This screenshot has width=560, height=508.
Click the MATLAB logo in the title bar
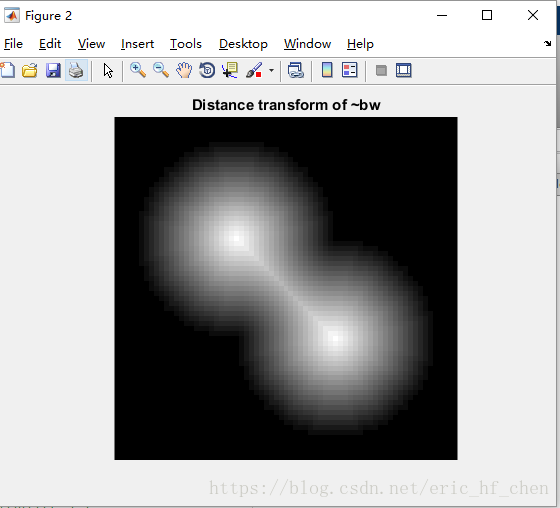pyautogui.click(x=12, y=16)
